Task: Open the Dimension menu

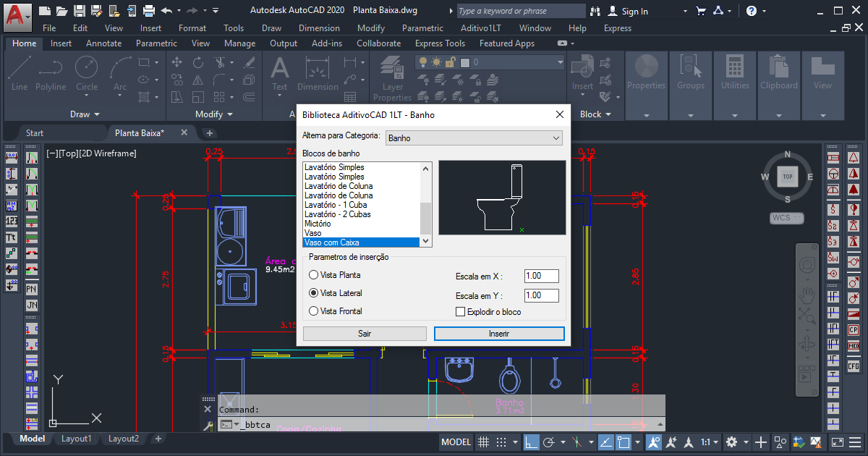Action: [319, 28]
